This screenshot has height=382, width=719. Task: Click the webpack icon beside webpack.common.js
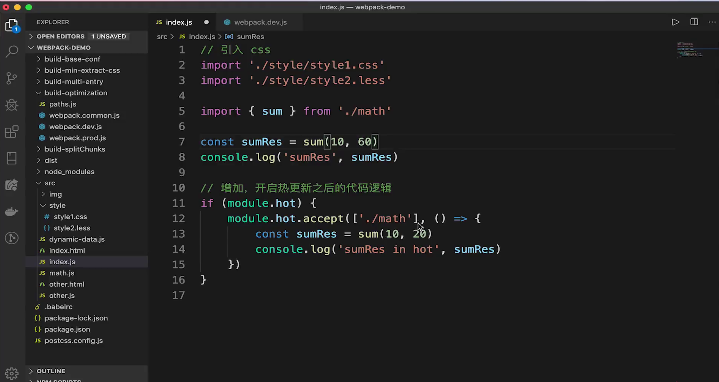tap(42, 115)
